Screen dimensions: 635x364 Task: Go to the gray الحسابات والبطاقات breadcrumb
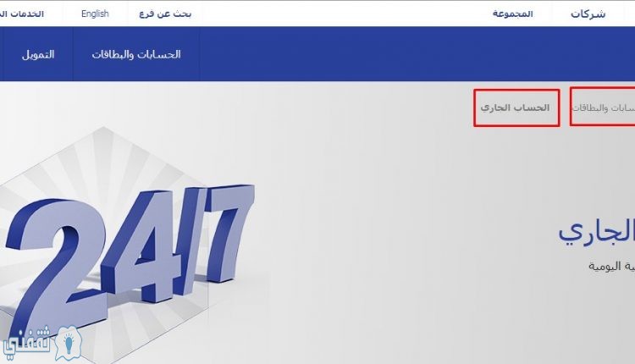[604, 108]
